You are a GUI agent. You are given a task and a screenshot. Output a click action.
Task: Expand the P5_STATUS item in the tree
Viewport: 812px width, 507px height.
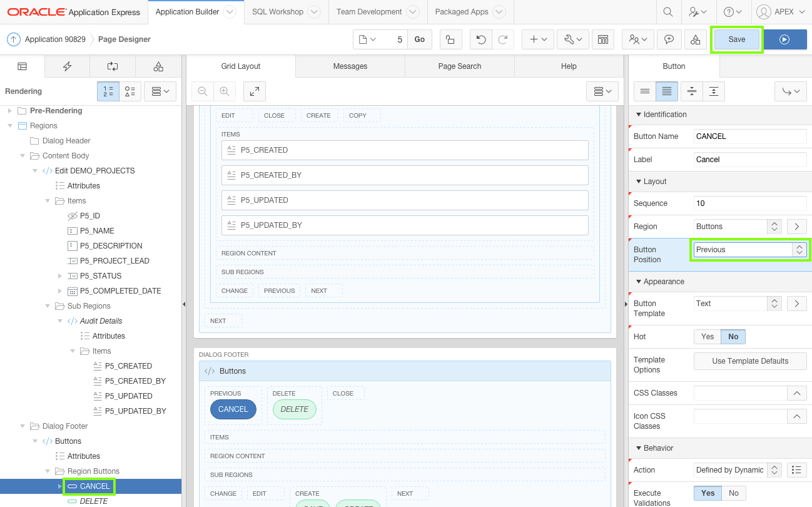[x=60, y=275]
